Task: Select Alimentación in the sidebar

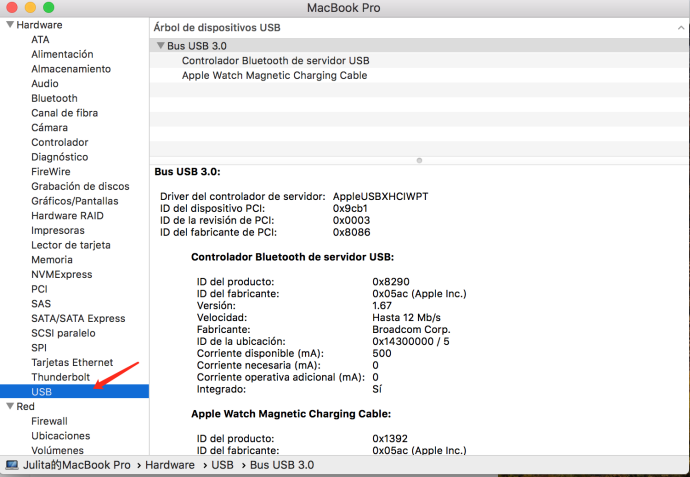Action: coord(62,54)
